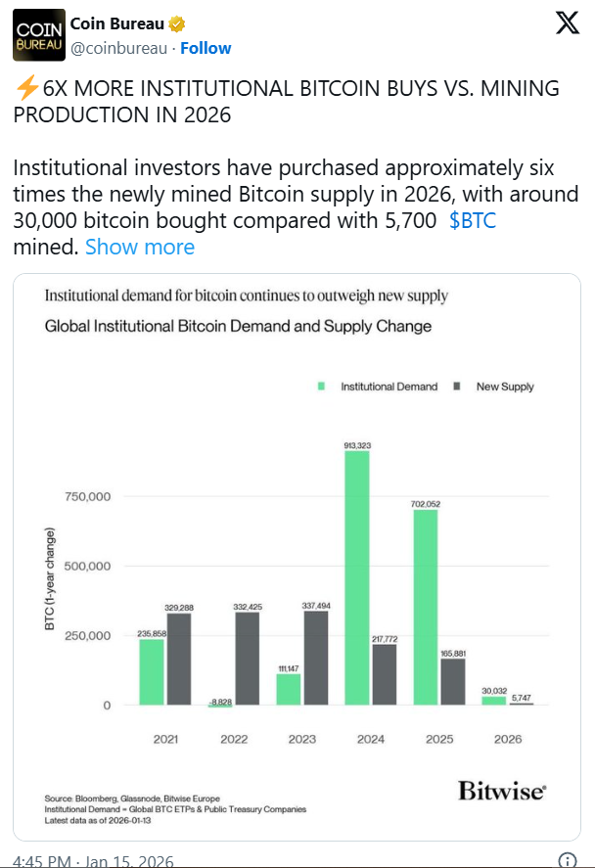Click the 2021 green bar labeled 235,858
This screenshot has height=868, width=595.
point(152,671)
